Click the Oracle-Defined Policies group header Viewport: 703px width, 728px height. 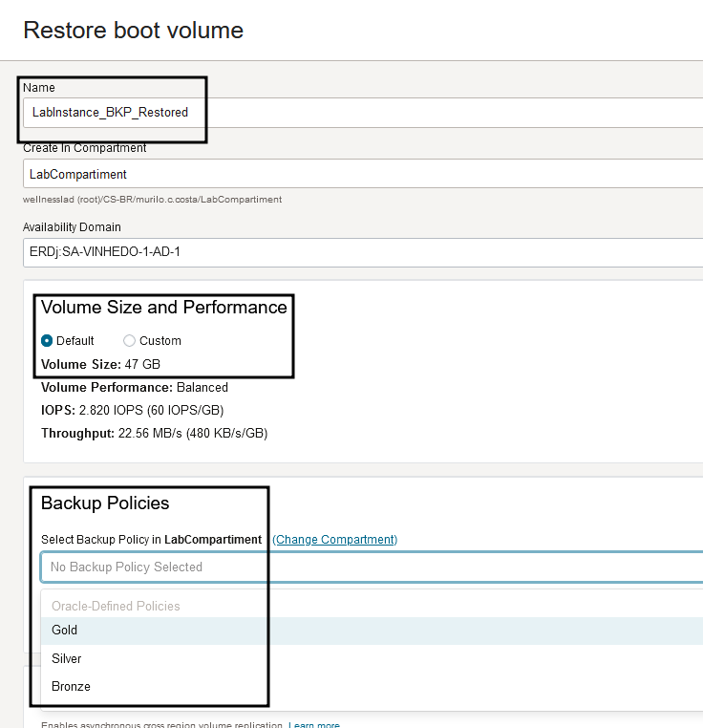(116, 606)
